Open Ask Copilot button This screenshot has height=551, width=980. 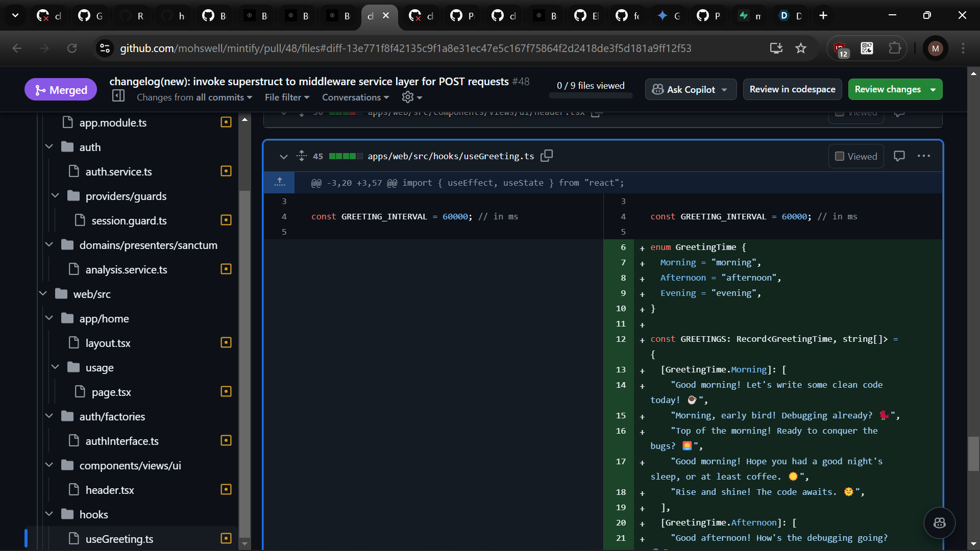[x=690, y=89]
